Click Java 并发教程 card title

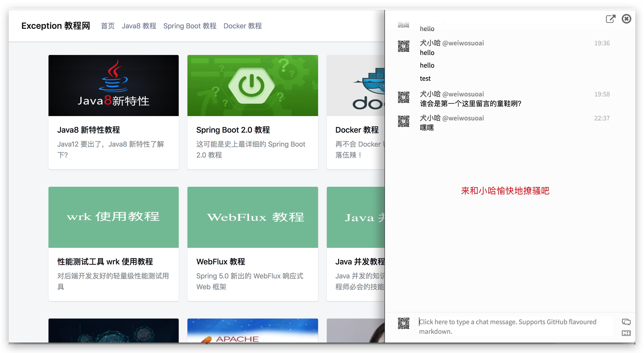(x=360, y=262)
